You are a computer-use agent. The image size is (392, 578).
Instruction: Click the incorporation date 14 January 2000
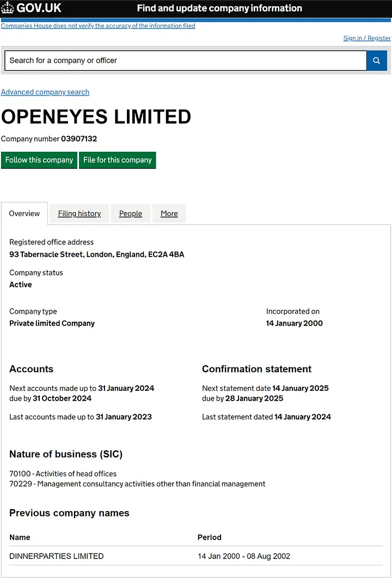pyautogui.click(x=295, y=323)
